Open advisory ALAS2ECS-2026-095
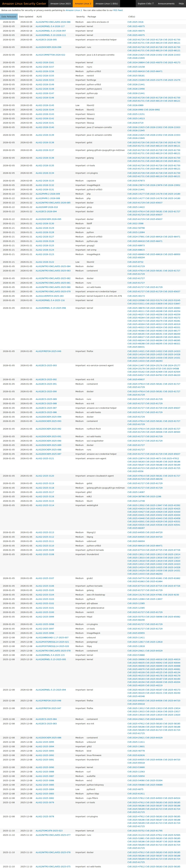This screenshot has height=868, width=186. point(46,39)
